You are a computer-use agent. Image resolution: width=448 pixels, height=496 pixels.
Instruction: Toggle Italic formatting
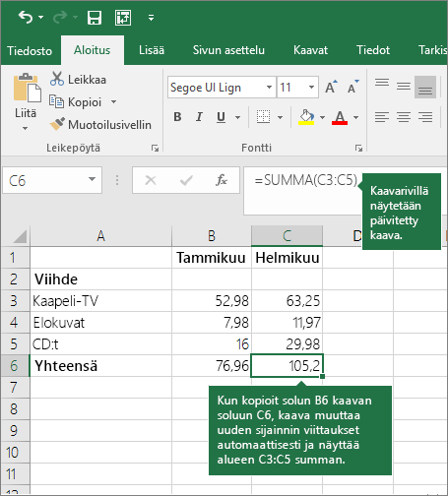point(199,117)
